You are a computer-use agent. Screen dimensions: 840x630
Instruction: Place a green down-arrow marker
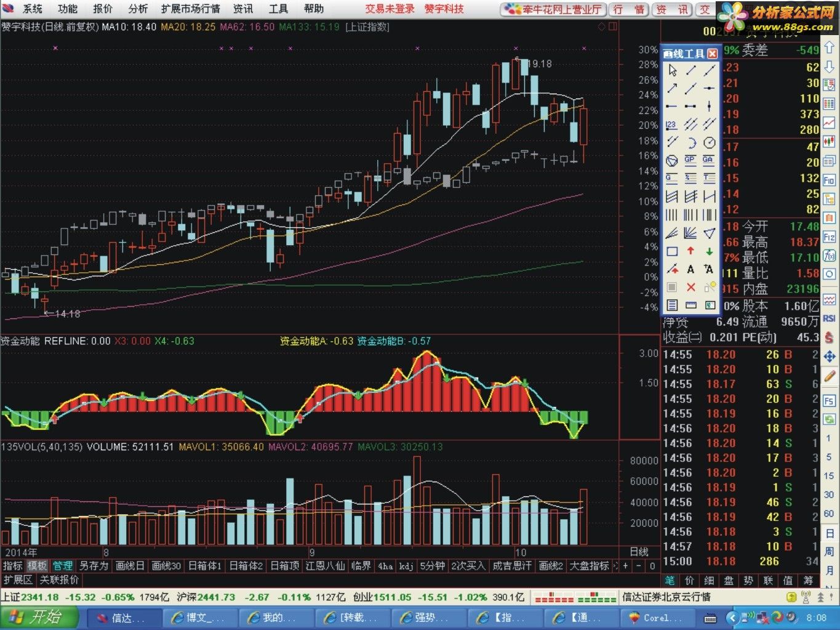tap(709, 251)
